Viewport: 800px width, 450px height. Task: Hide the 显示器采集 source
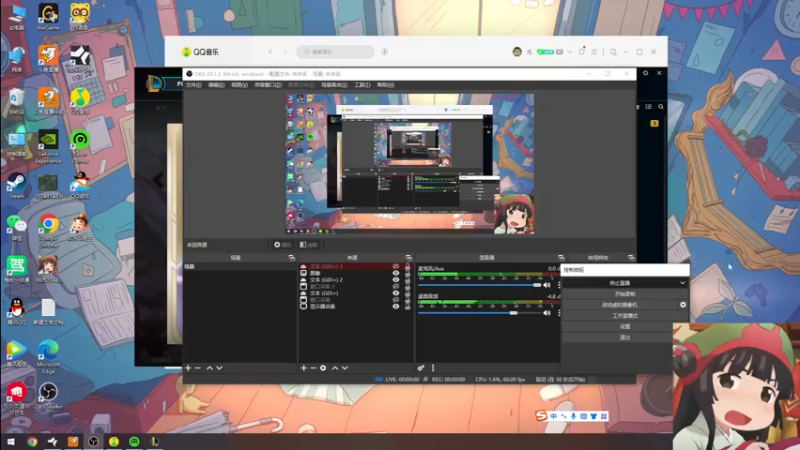pos(395,307)
